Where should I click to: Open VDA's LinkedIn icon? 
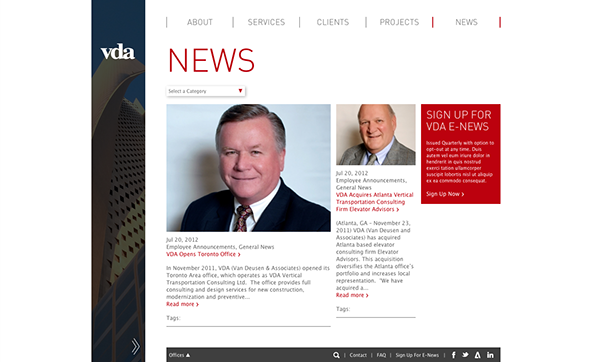tap(490, 355)
